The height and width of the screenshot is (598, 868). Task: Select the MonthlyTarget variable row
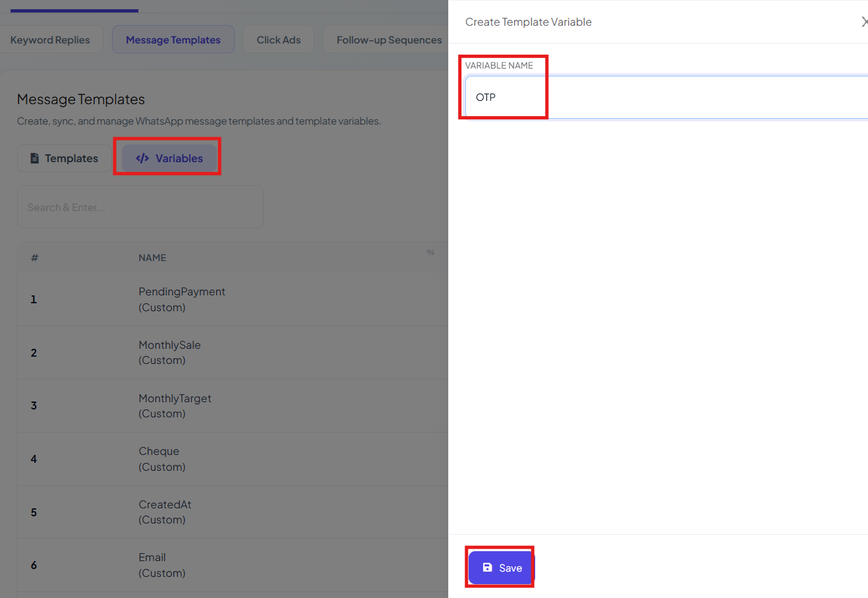[x=233, y=405]
